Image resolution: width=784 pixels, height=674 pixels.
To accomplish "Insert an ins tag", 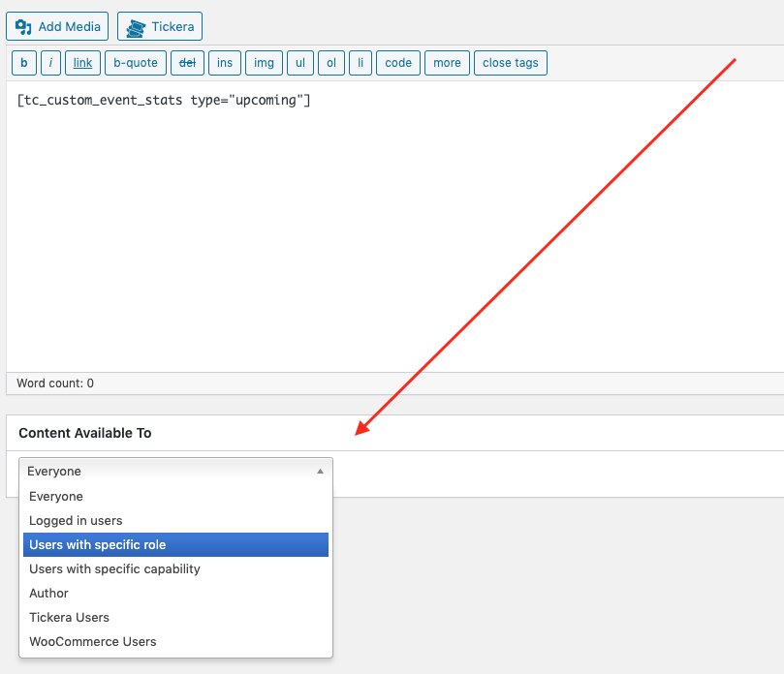I will [225, 63].
